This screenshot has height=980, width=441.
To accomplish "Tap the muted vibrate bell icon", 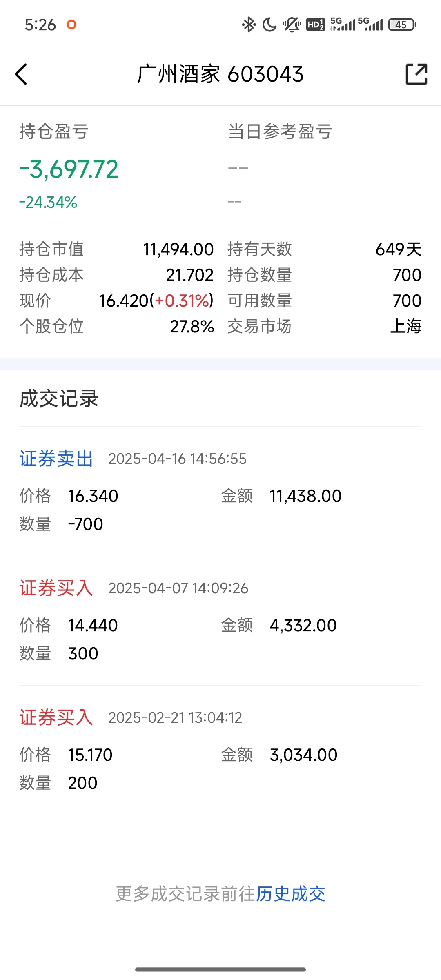I will [292, 25].
